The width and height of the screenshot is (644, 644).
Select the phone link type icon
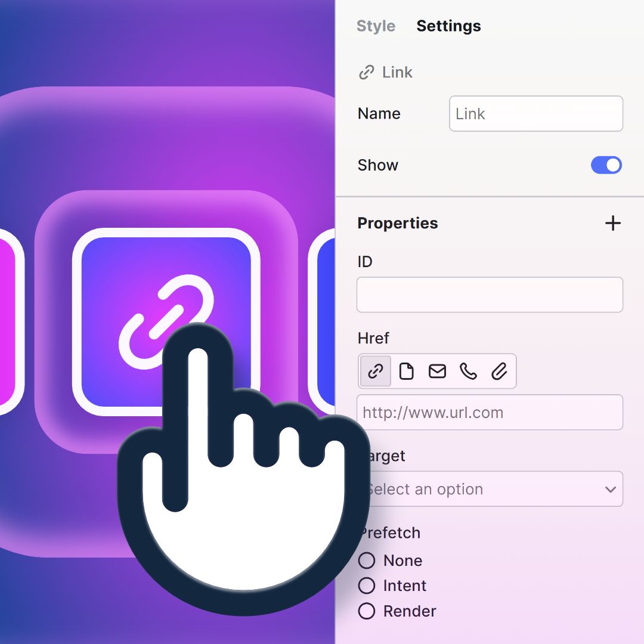point(468,371)
